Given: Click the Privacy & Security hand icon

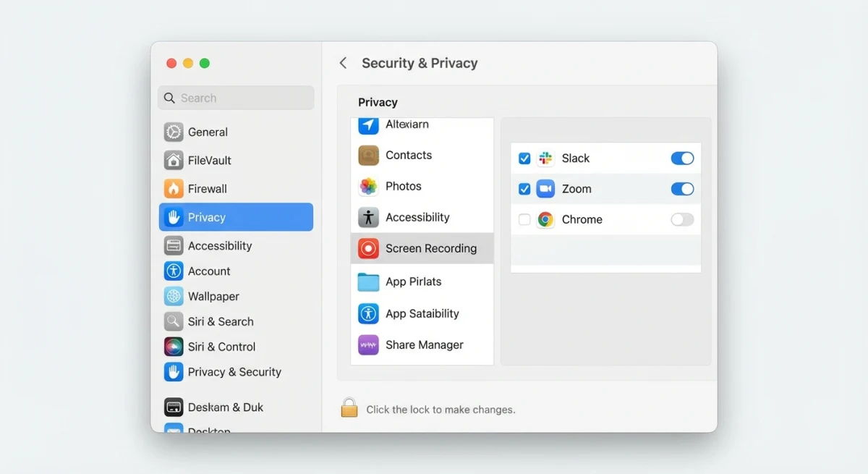Looking at the screenshot, I should click(174, 372).
